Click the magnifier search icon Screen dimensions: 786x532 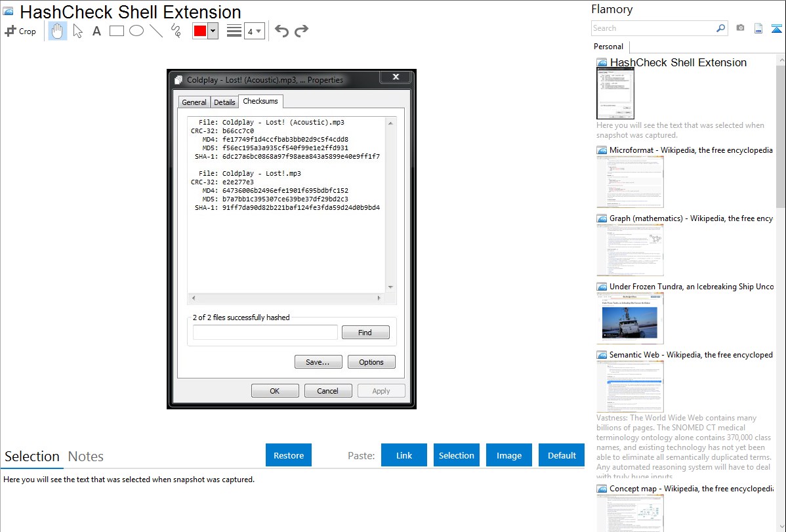[x=721, y=28]
